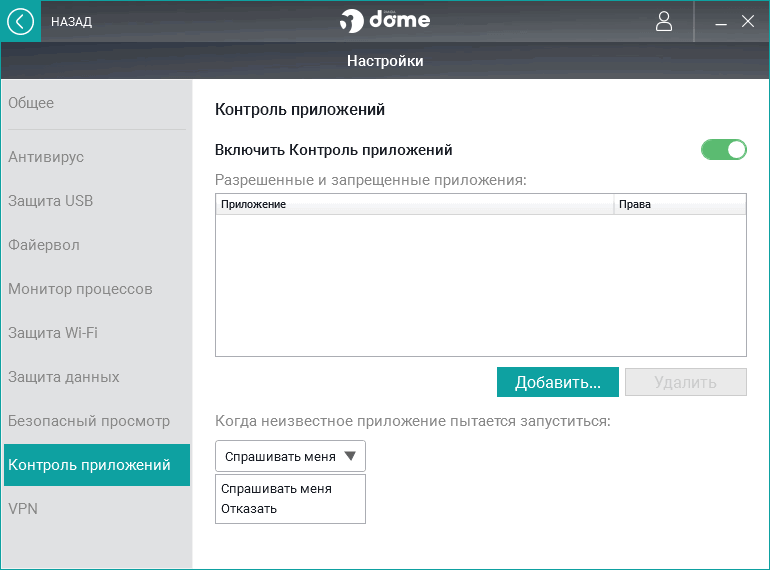Click the back arrow icon
Viewport: 770px width, 570px height.
20,21
